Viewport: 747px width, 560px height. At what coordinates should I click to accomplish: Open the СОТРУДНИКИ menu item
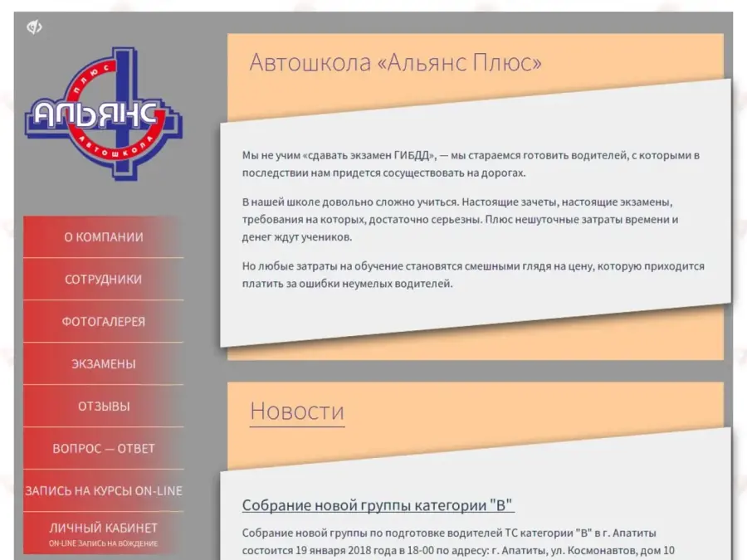pos(104,280)
